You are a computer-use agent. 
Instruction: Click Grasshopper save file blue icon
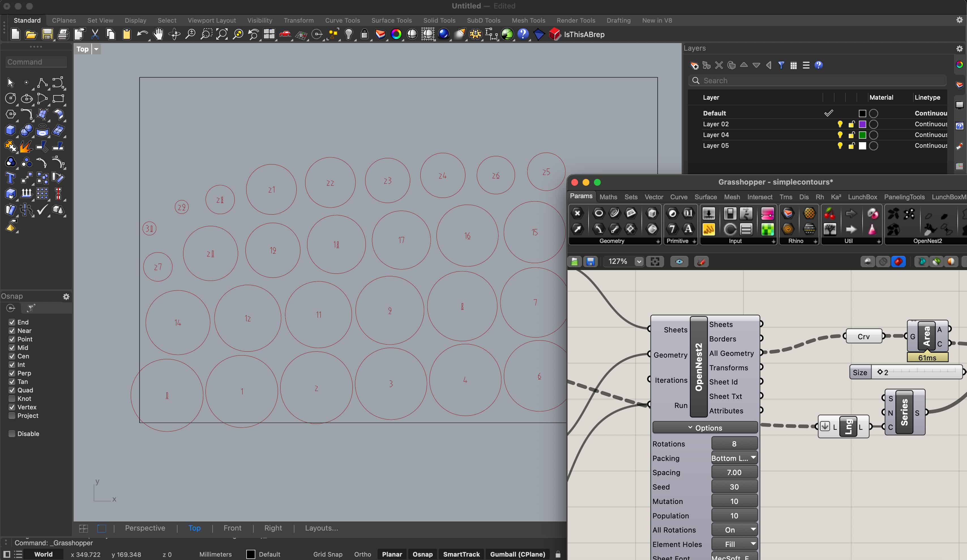click(x=590, y=262)
